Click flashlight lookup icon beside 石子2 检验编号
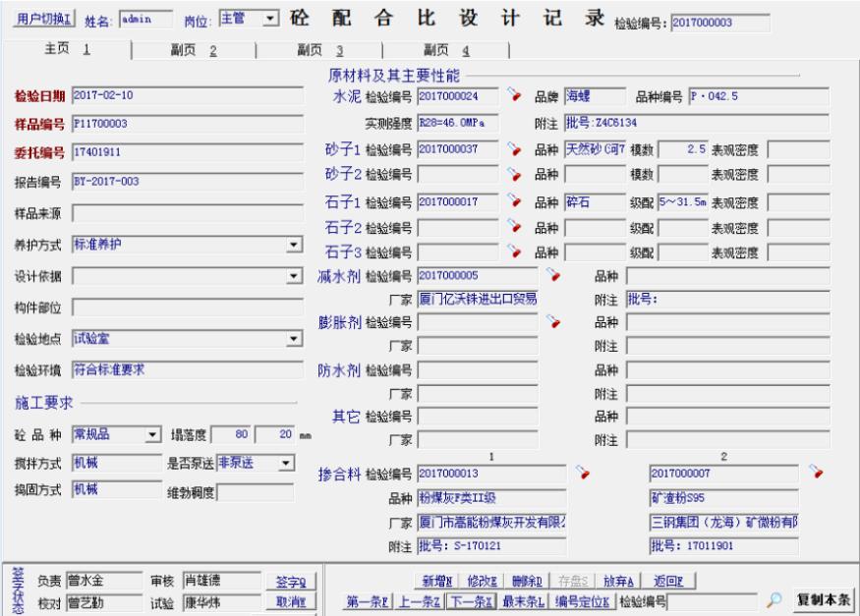The image size is (860, 616). [514, 226]
